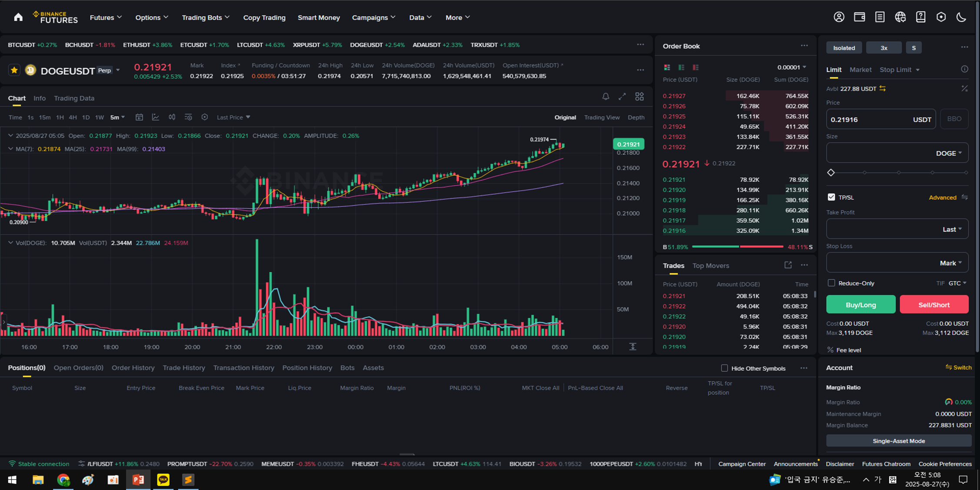980x490 pixels.
Task: Open the fee calculator icon
Action: tap(964, 89)
